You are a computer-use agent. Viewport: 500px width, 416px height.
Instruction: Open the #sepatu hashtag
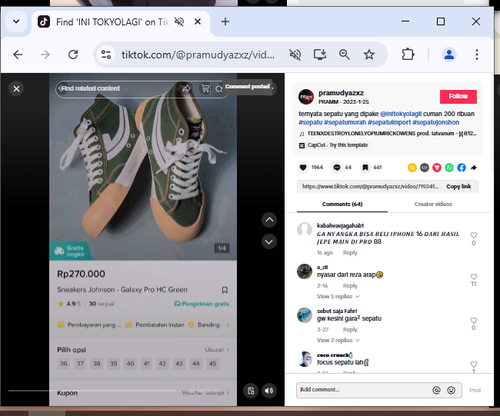click(310, 122)
